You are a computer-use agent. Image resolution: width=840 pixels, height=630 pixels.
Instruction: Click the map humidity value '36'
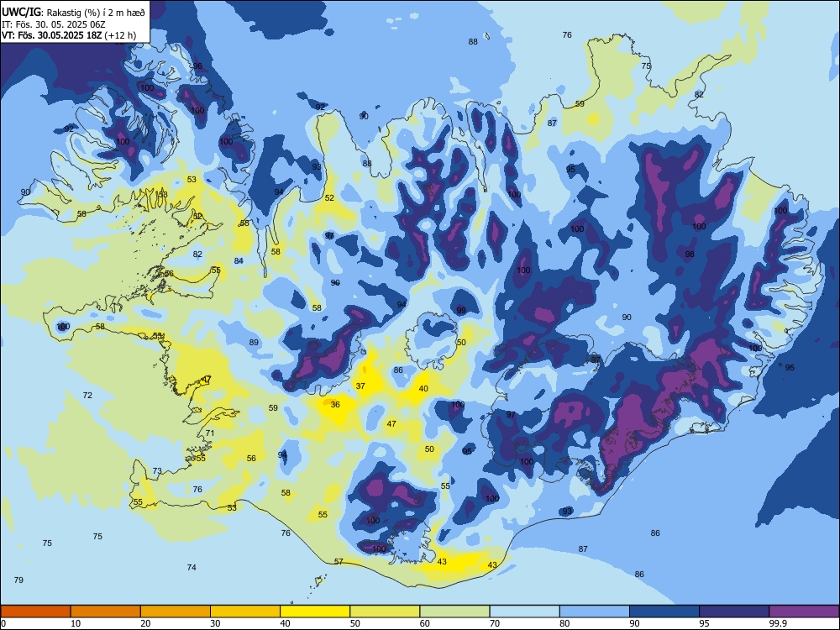coord(335,405)
